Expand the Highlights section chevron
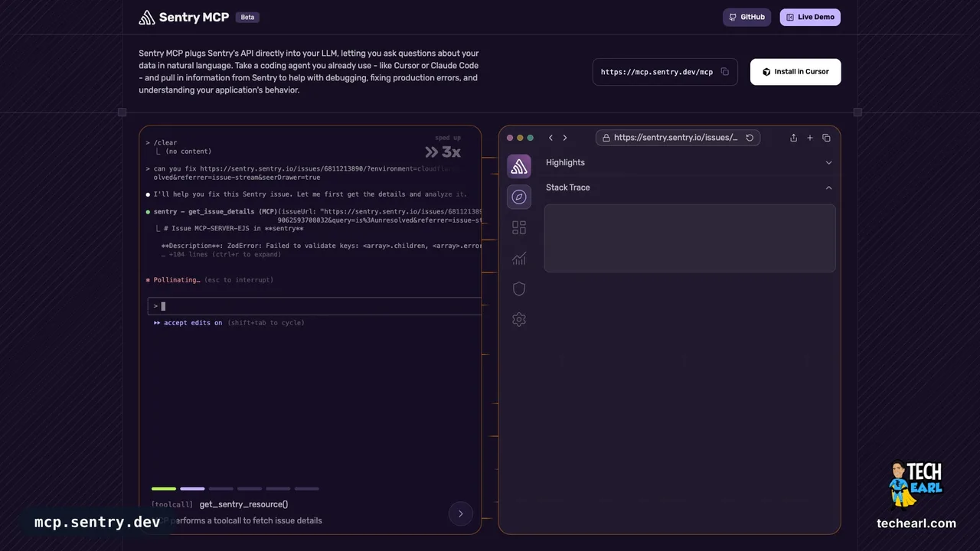The image size is (980, 551). pyautogui.click(x=828, y=162)
